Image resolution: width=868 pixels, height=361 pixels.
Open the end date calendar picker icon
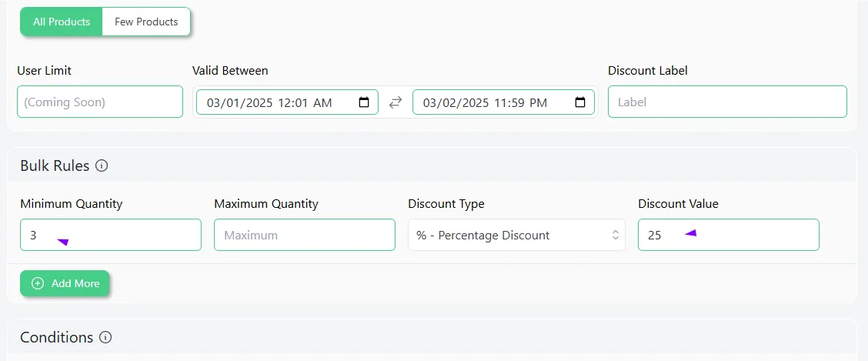click(579, 102)
